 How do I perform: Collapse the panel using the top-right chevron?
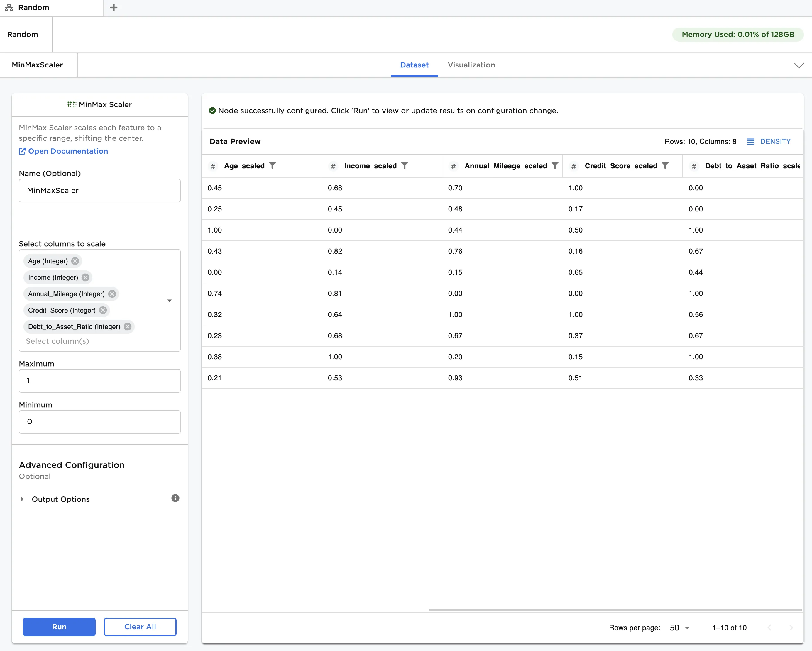tap(799, 65)
